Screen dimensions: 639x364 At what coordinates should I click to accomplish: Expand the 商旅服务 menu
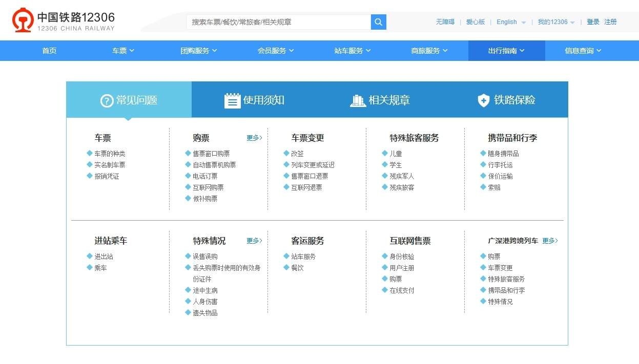[x=429, y=50]
